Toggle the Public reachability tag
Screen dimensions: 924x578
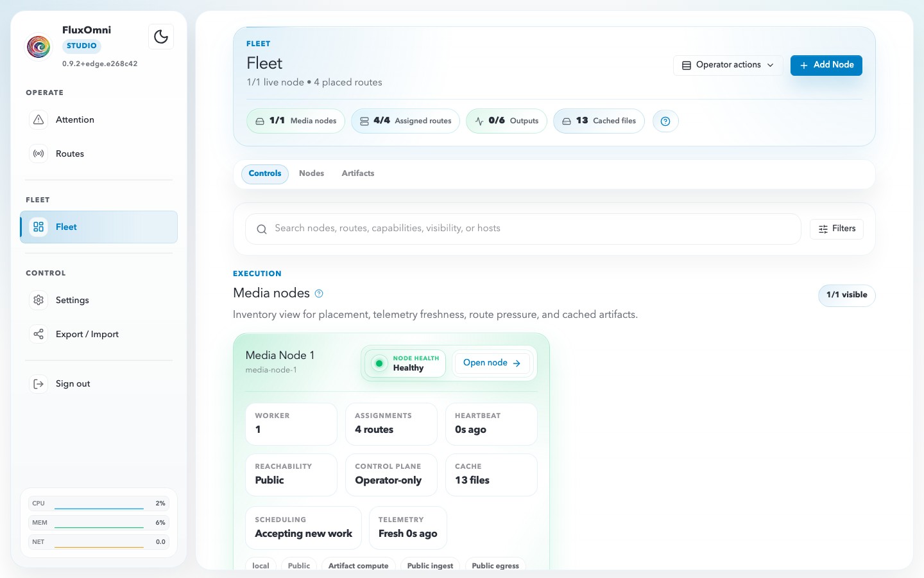pyautogui.click(x=299, y=566)
